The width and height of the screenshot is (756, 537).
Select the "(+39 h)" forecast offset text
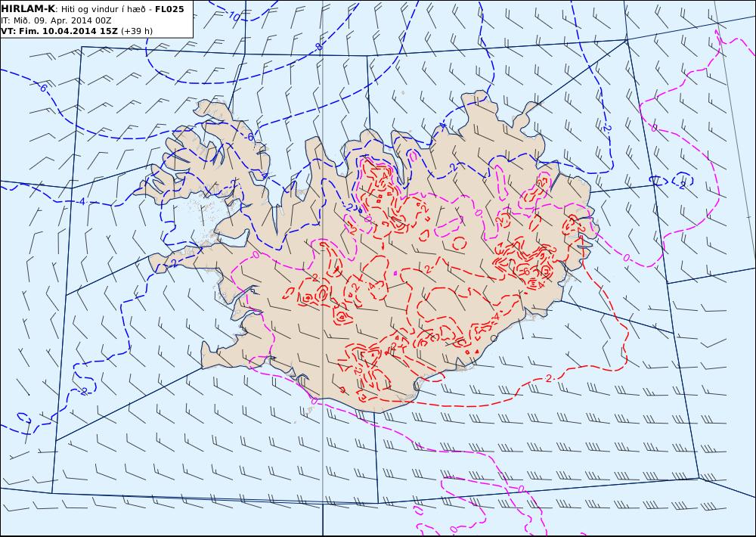136,31
